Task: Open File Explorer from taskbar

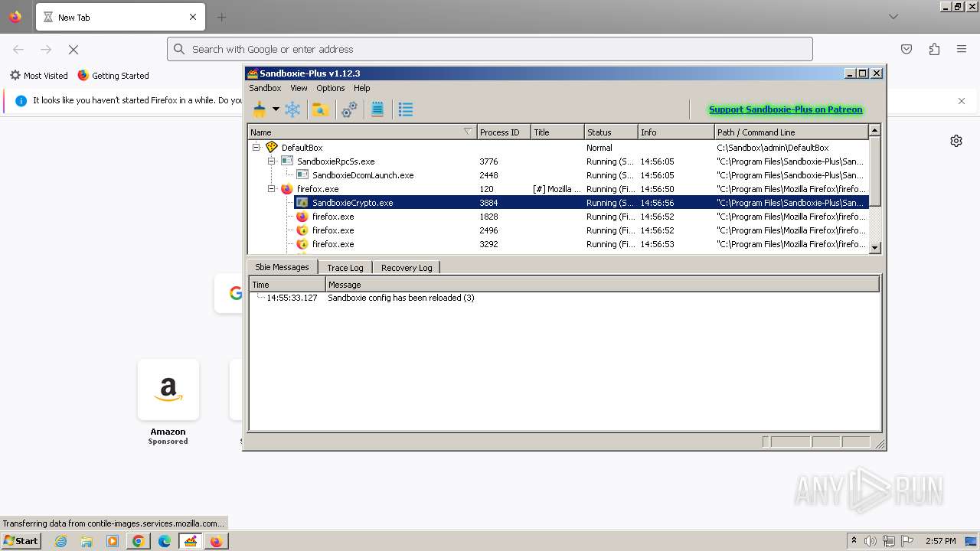Action: [87, 541]
